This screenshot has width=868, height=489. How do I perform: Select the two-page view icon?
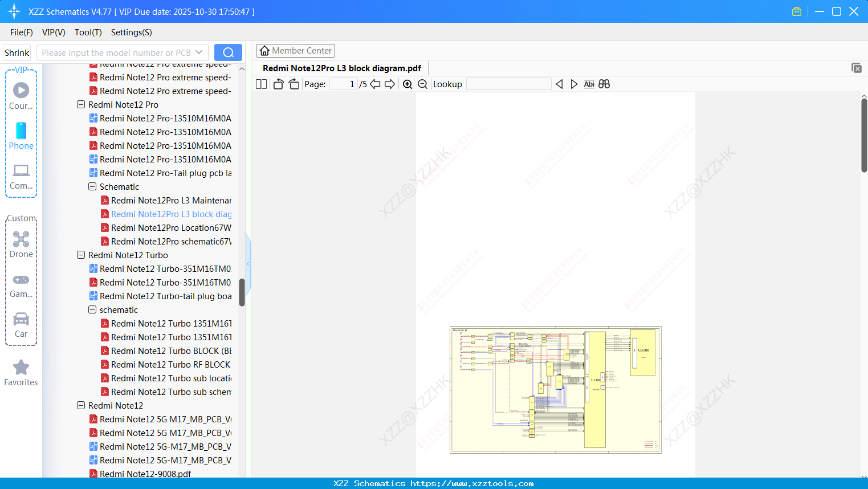point(260,84)
